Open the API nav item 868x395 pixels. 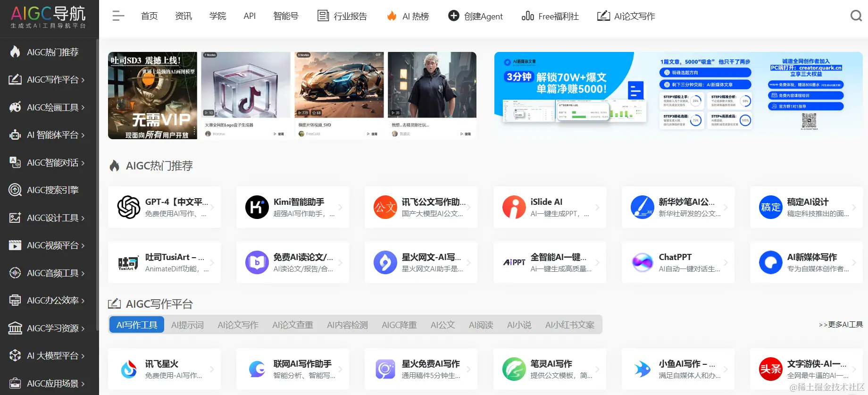[x=250, y=16]
